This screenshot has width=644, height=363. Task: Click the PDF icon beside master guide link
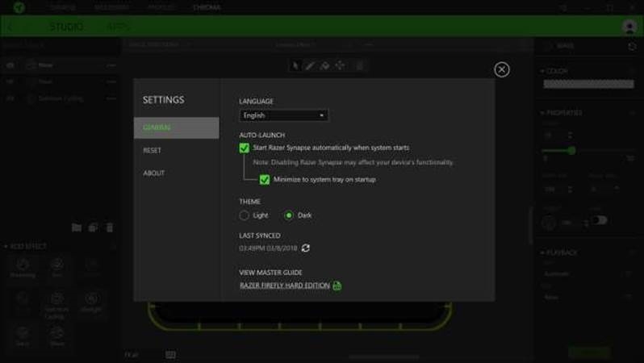[337, 286]
